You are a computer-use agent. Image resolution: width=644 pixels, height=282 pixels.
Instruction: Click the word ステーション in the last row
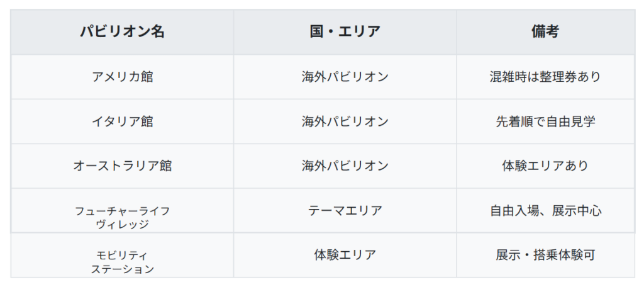click(x=123, y=269)
